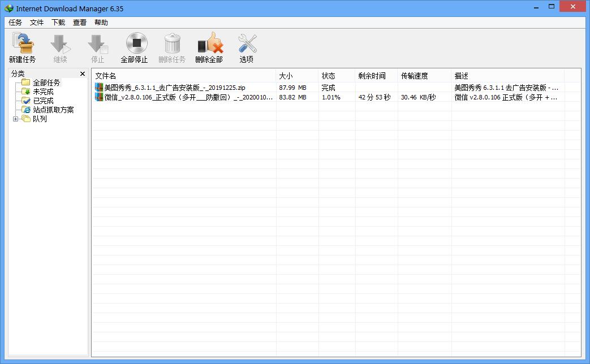The width and height of the screenshot is (590, 364).
Task: Click progress status 1.01%
Action: [x=331, y=97]
